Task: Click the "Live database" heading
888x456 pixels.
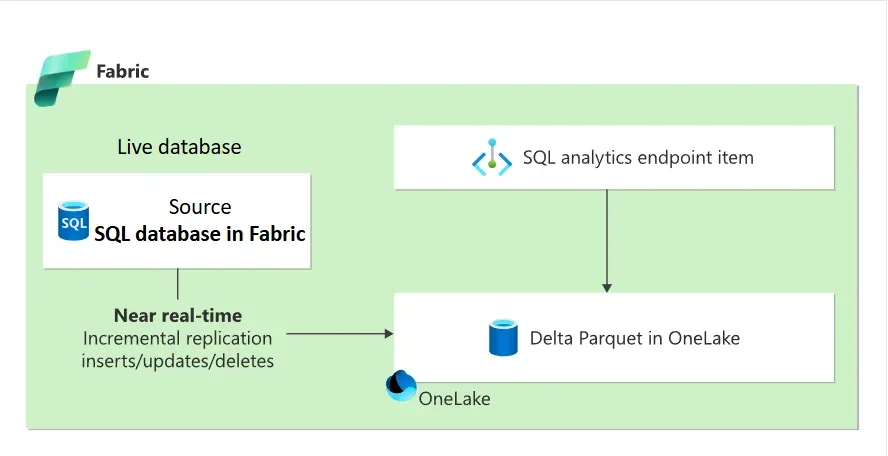Action: coord(179,147)
